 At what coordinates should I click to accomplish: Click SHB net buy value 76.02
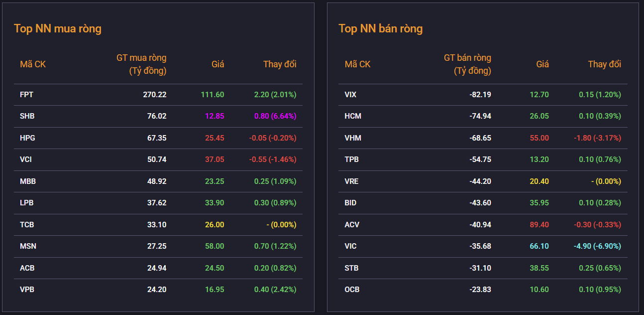[157, 116]
